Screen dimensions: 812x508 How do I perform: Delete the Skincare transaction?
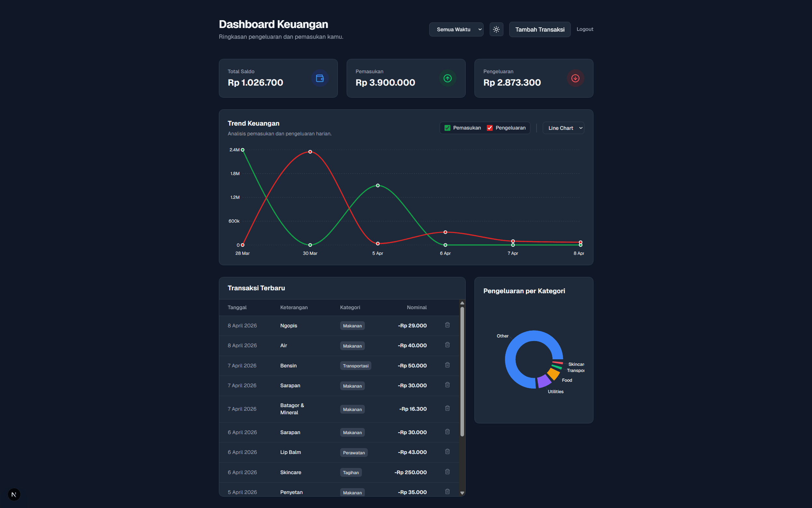(x=447, y=472)
